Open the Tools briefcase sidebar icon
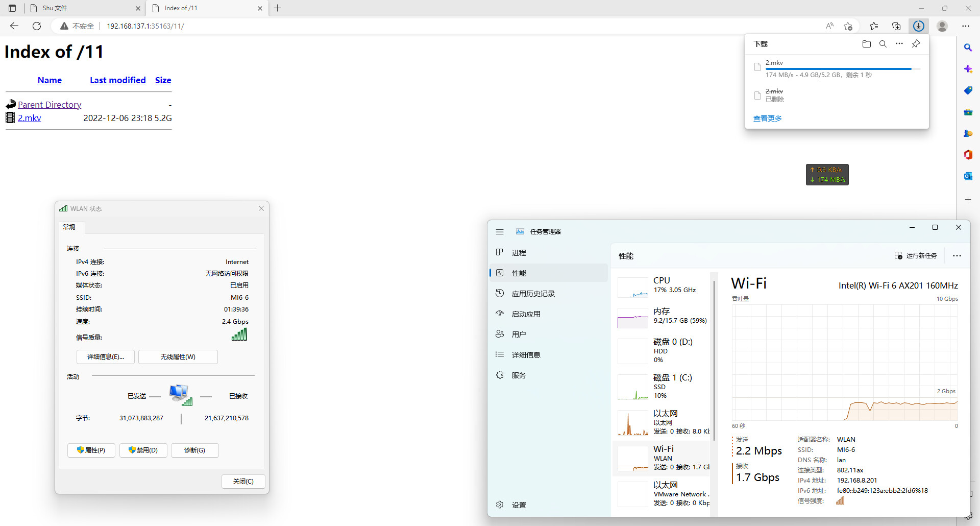 click(x=968, y=112)
